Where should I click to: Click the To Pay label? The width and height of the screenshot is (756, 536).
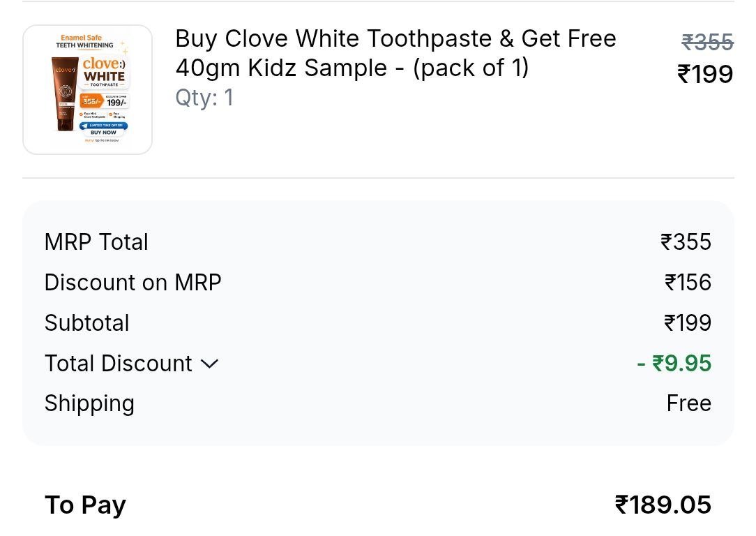[x=85, y=504]
